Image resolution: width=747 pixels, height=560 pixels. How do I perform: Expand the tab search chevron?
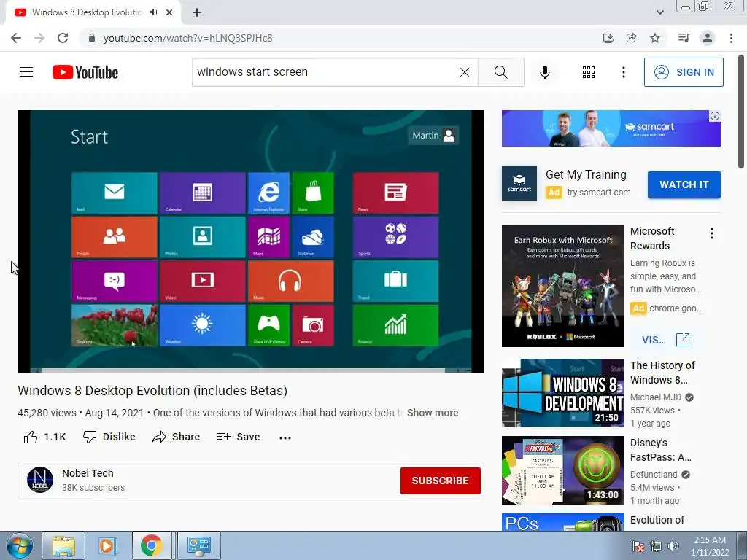click(659, 12)
